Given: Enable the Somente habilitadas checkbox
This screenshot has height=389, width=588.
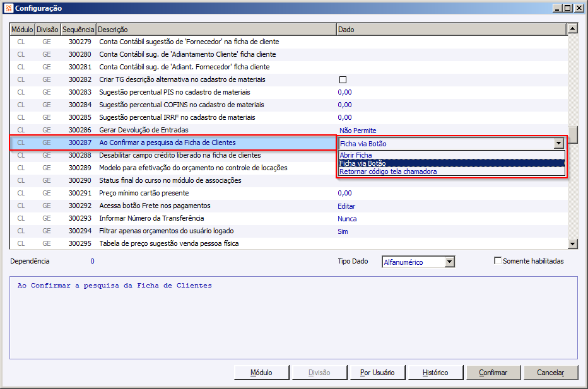Looking at the screenshot, I should (498, 260).
